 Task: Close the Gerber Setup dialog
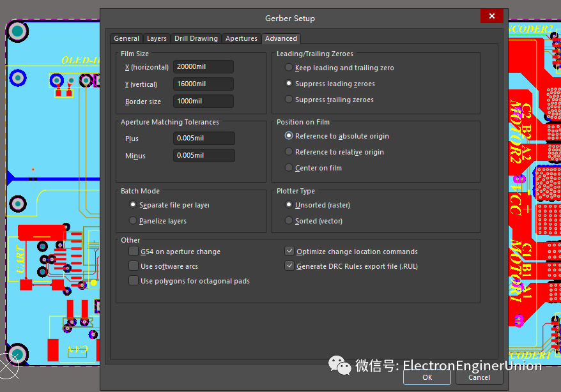[491, 16]
